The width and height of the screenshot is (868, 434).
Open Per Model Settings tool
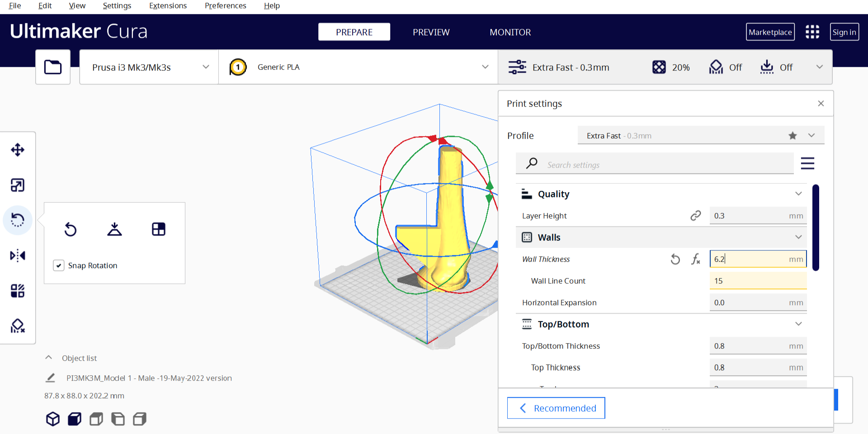(x=18, y=291)
